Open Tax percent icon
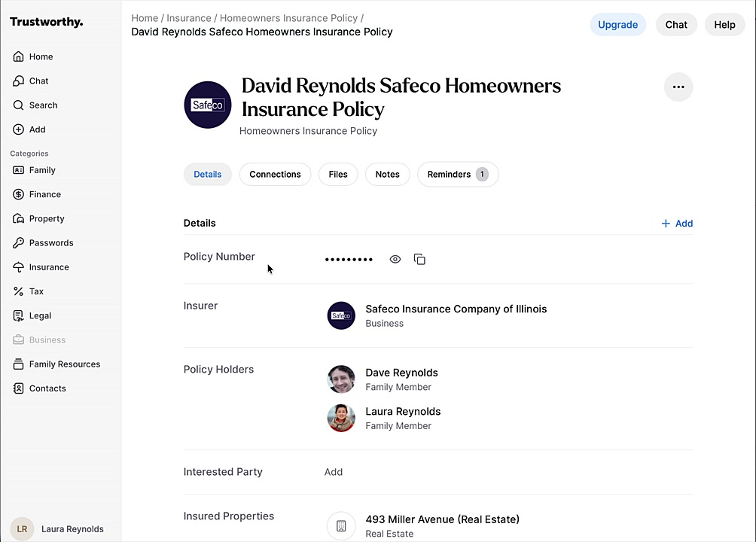Image resolution: width=756 pixels, height=542 pixels. click(x=18, y=291)
